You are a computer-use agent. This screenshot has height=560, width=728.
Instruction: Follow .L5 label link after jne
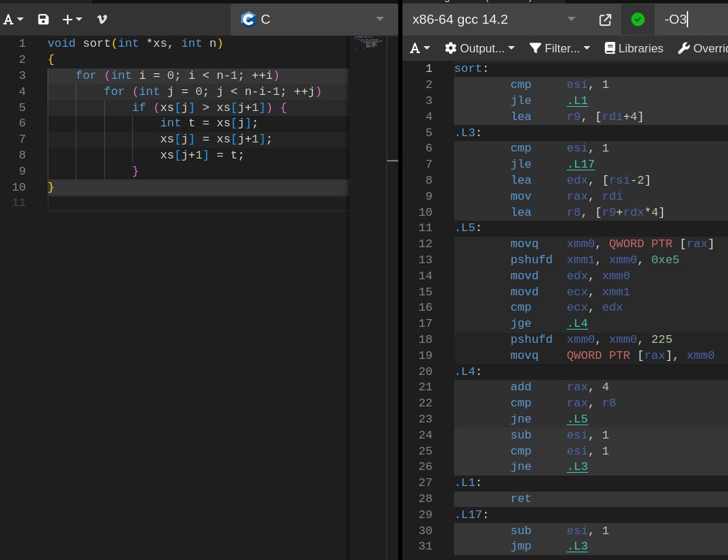click(577, 419)
